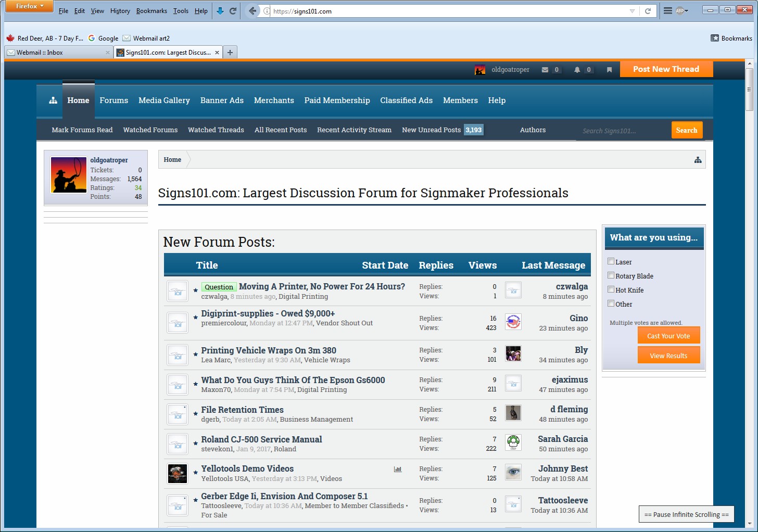Open new tab with plus icon
The height and width of the screenshot is (532, 758).
230,52
